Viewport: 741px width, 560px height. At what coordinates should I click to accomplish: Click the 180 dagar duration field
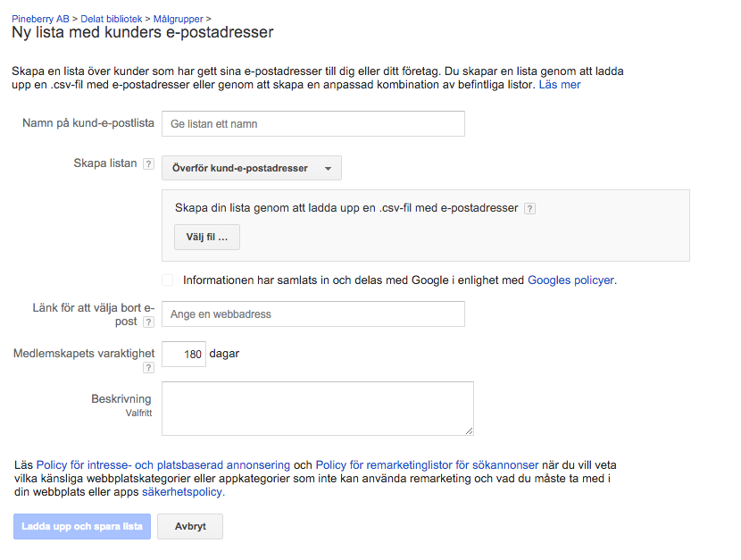(x=184, y=354)
